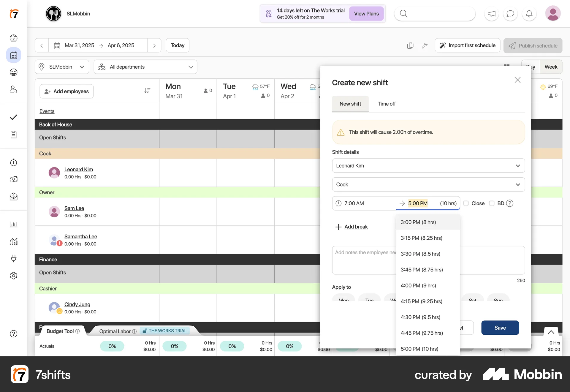Expand the employee dropdown showing Leonard Kim
The image size is (570, 392).
click(x=428, y=165)
